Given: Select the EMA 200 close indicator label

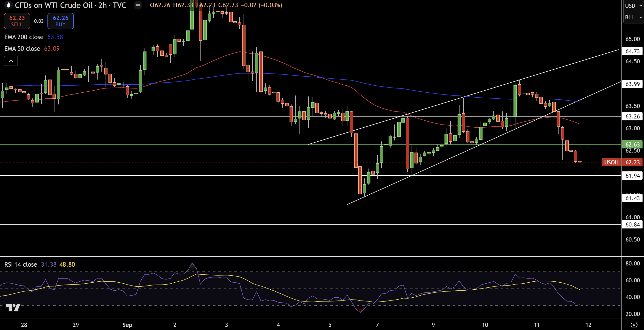Looking at the screenshot, I should pos(24,37).
